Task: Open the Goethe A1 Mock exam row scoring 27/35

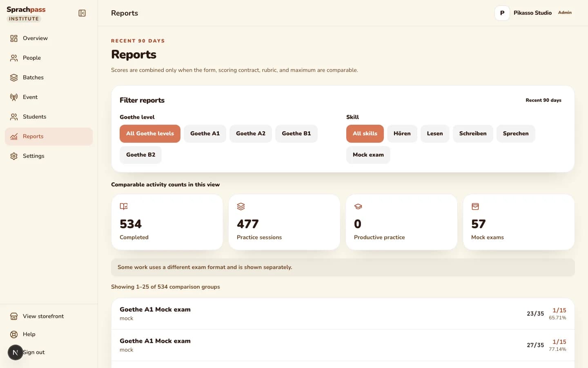Action: [x=343, y=346]
